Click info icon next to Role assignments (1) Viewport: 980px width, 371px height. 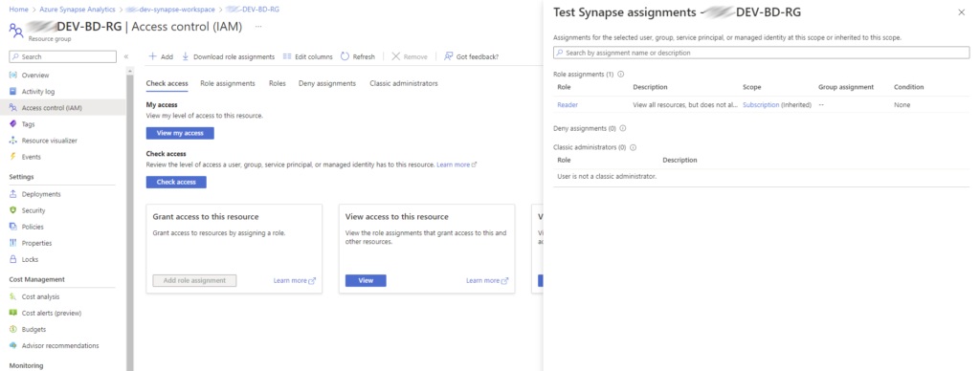click(620, 74)
